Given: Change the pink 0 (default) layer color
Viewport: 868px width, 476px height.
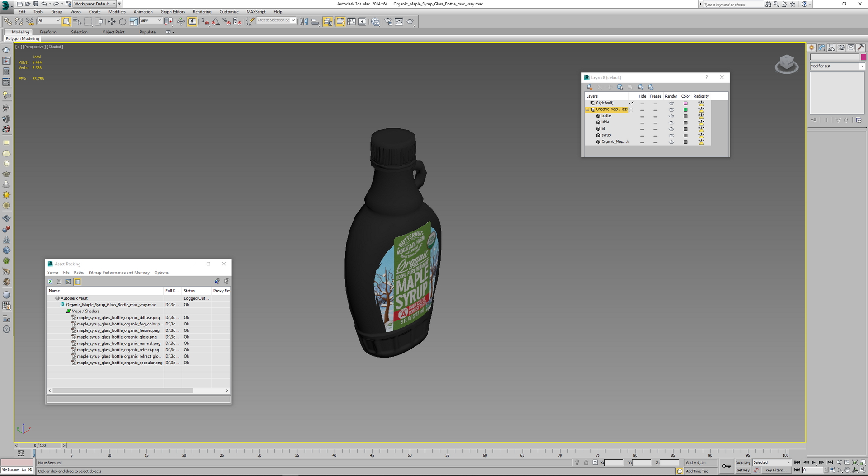Looking at the screenshot, I should [x=685, y=104].
